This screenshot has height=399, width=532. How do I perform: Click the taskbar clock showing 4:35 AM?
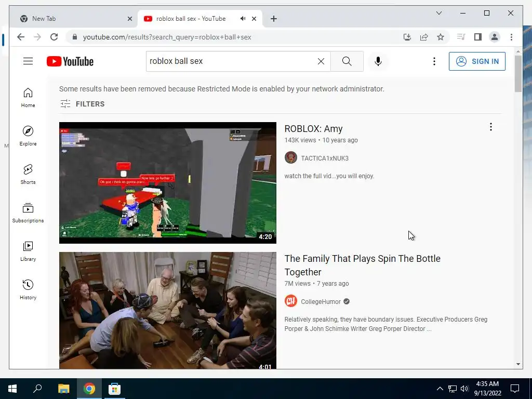coord(487,389)
